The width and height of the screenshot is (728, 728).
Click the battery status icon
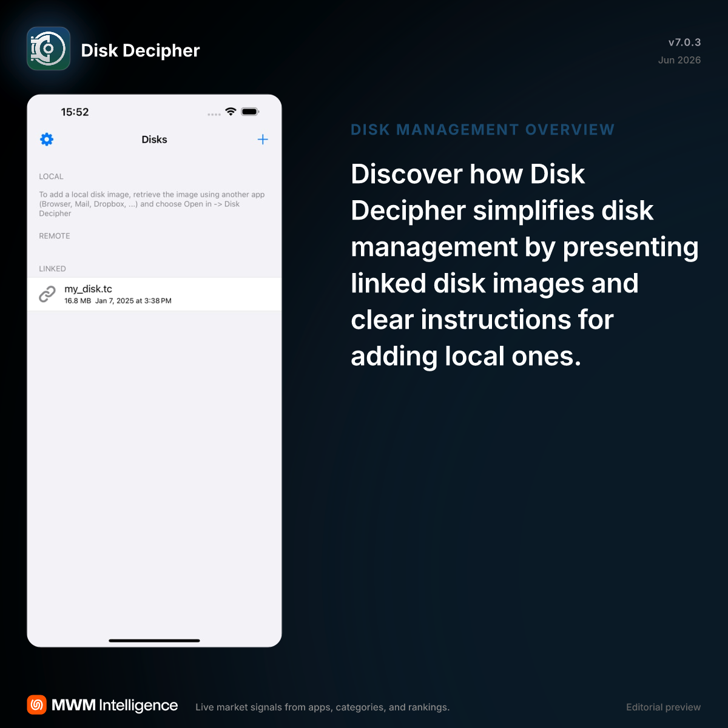(250, 112)
